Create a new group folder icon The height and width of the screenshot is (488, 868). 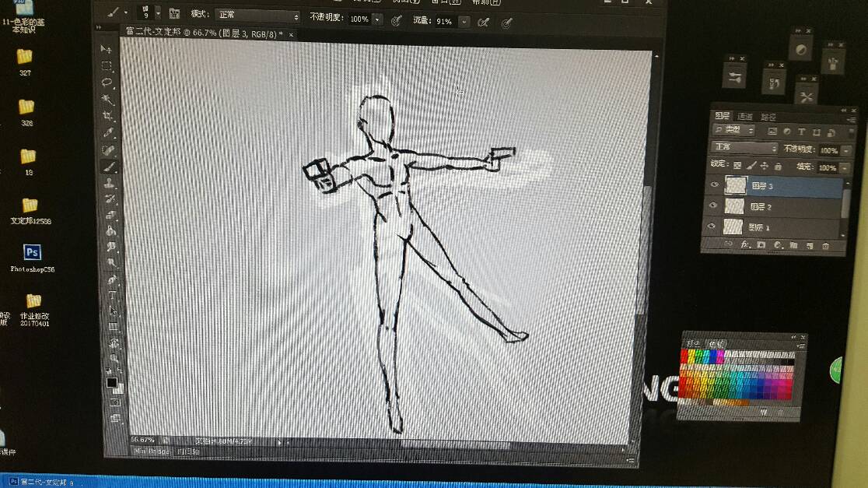click(793, 245)
